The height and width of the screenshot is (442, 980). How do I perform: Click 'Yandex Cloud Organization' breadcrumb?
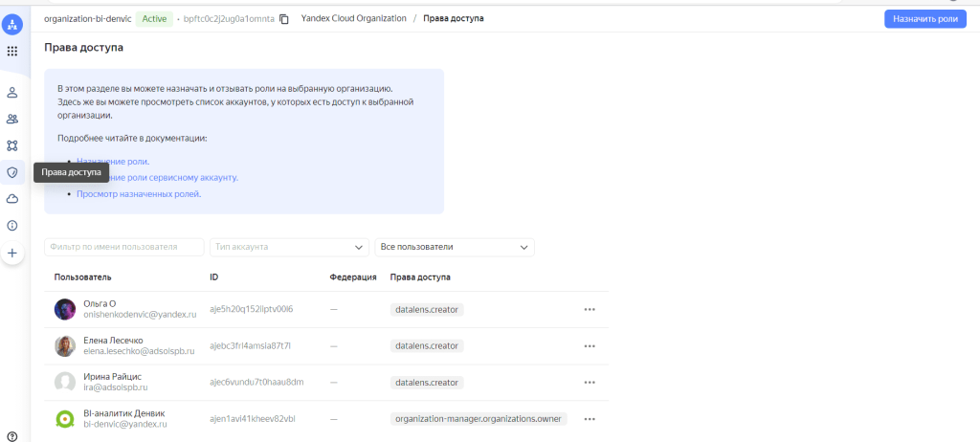coord(353,19)
